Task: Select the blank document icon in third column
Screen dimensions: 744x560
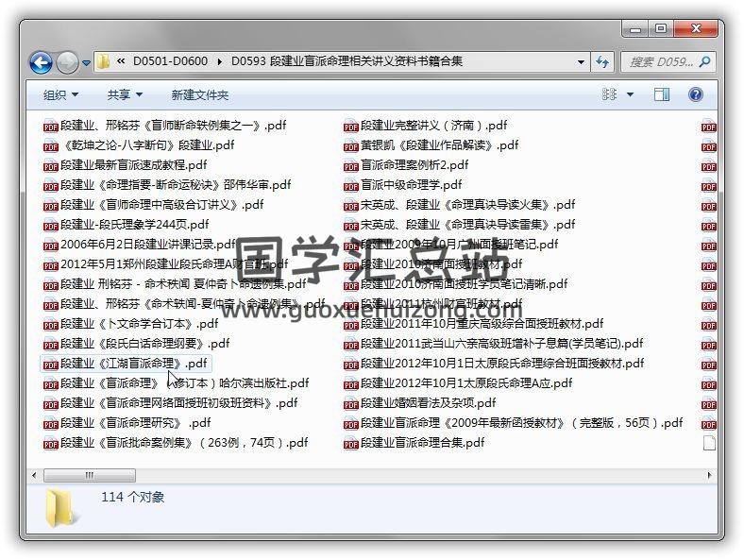Action: coord(709,443)
